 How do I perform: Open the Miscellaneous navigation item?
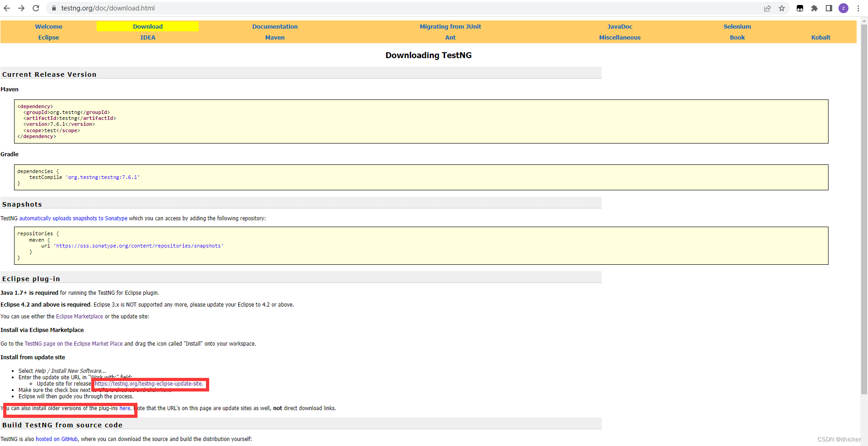[620, 37]
